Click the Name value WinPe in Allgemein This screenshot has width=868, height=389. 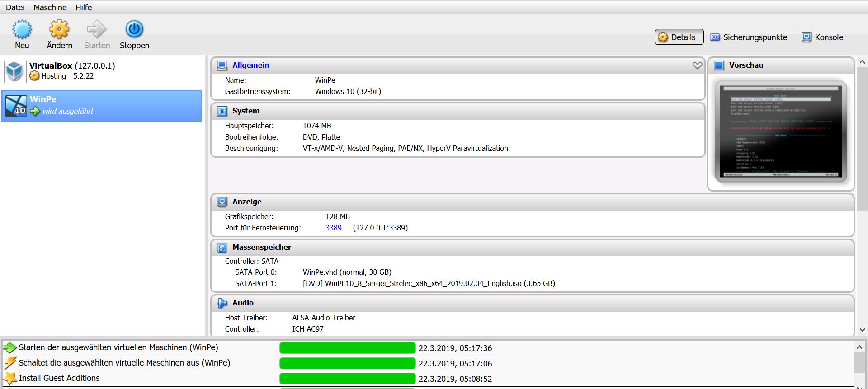tap(325, 80)
